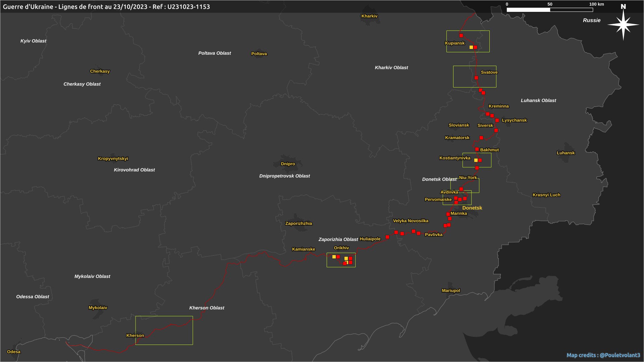Click the Luhansk Oblast label
The width and height of the screenshot is (644, 362).
click(538, 101)
